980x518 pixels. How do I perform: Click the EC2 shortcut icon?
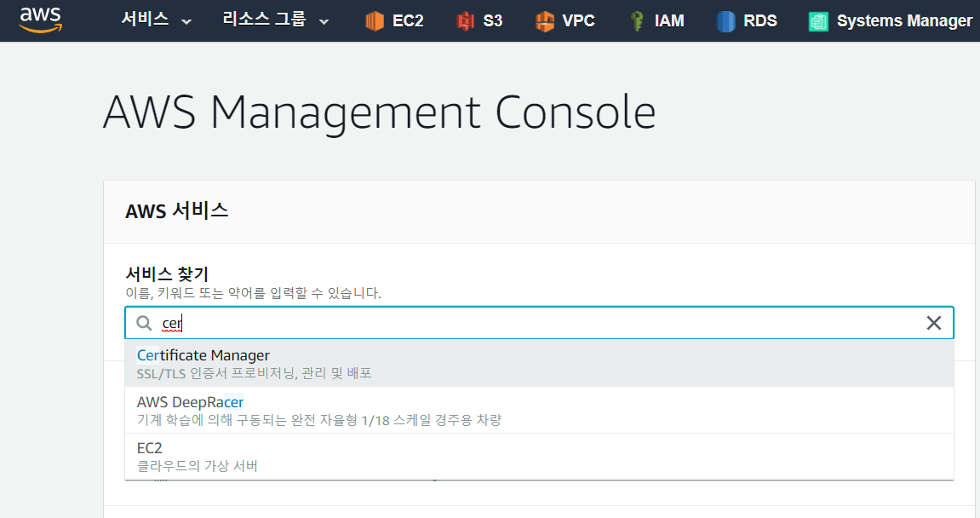click(x=375, y=20)
